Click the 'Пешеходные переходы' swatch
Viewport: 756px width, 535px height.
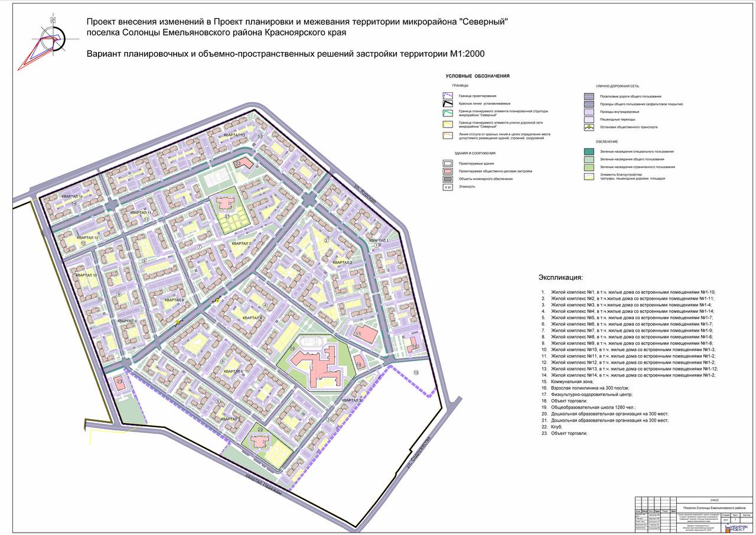(589, 119)
